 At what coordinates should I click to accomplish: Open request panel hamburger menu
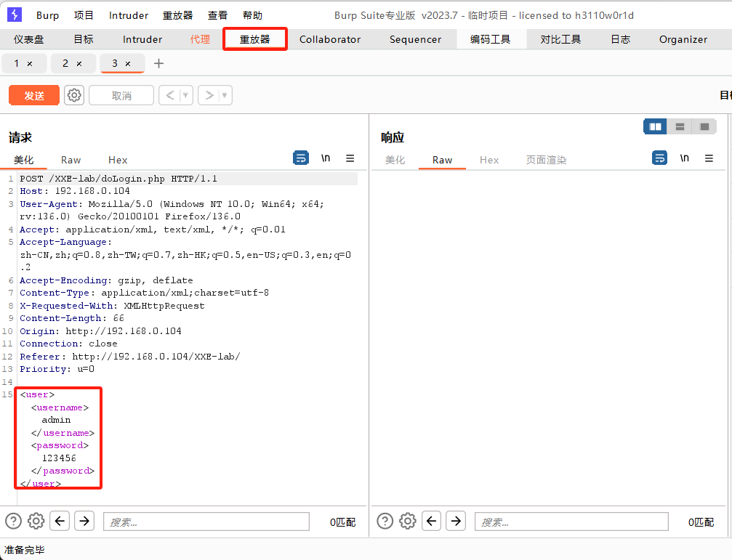click(350, 158)
